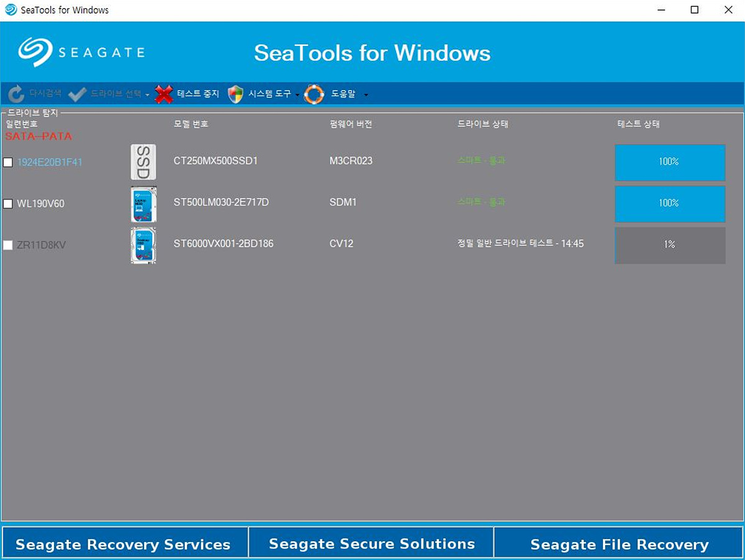Image resolution: width=745 pixels, height=560 pixels.
Task: Open the 시스템 도구 dropdown arrow
Action: point(297,95)
